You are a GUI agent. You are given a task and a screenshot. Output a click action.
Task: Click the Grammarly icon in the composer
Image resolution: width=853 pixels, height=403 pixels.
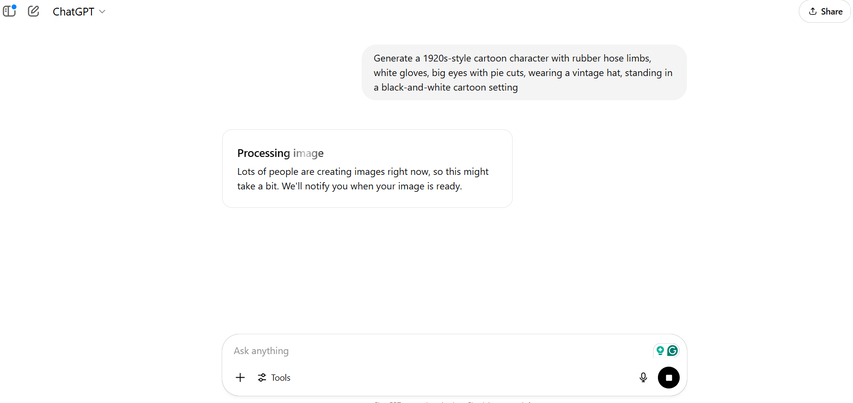pyautogui.click(x=673, y=351)
